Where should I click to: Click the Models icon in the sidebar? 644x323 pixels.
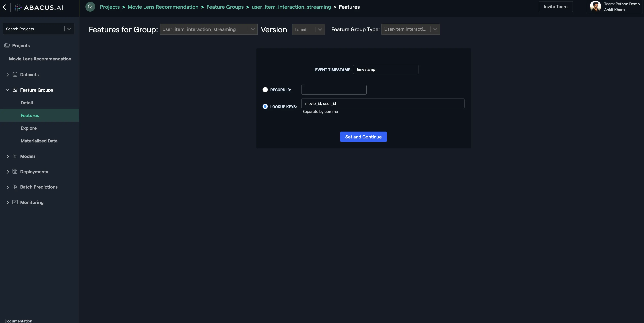pyautogui.click(x=15, y=156)
